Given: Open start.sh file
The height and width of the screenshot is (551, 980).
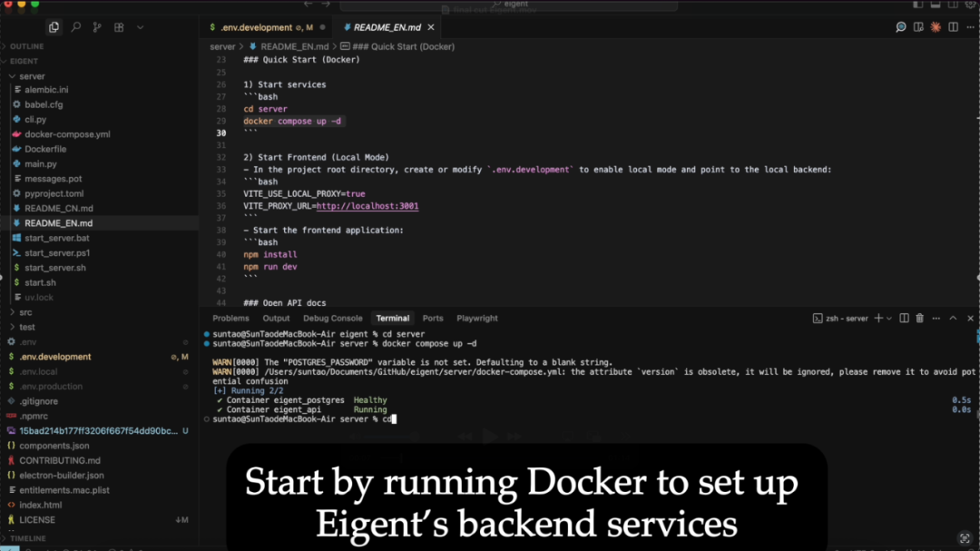Looking at the screenshot, I should (40, 282).
